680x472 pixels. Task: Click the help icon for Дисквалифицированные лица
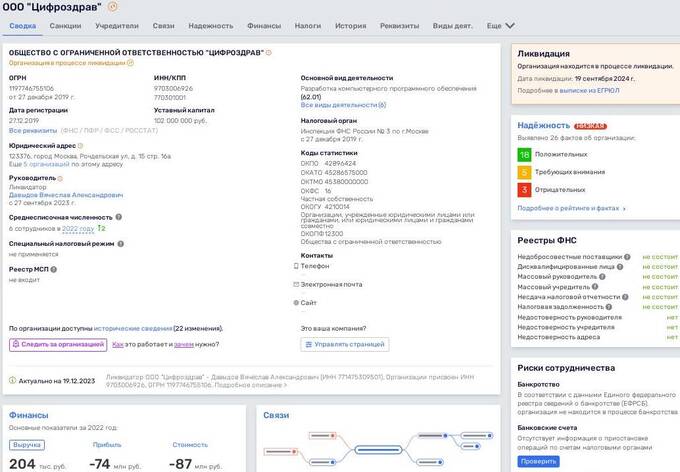pos(620,267)
